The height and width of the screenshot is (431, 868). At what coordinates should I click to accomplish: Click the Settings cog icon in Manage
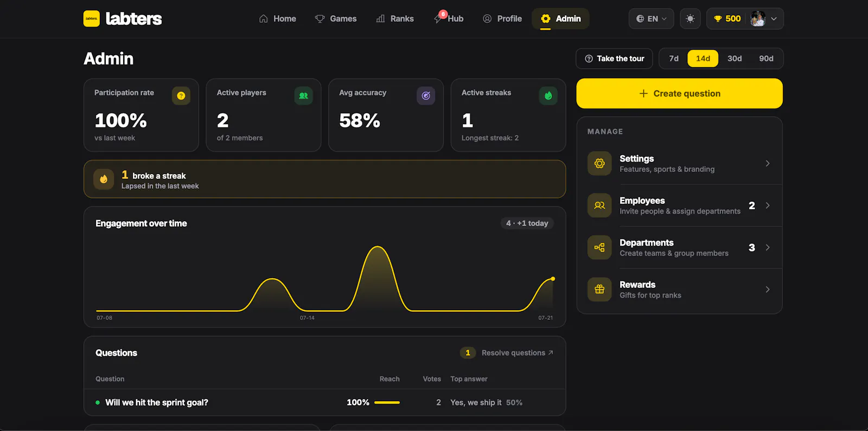tap(599, 163)
